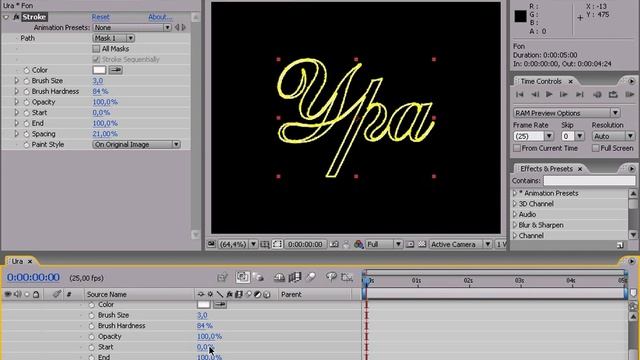640x360 pixels.
Task: Open the Path Mask 1 dropdown
Action: 113,38
